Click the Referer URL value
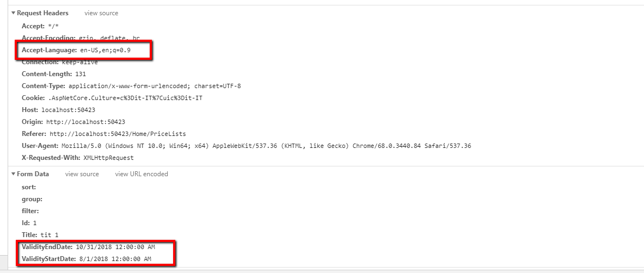Viewport: 644px width, 273px height. pyautogui.click(x=118, y=134)
